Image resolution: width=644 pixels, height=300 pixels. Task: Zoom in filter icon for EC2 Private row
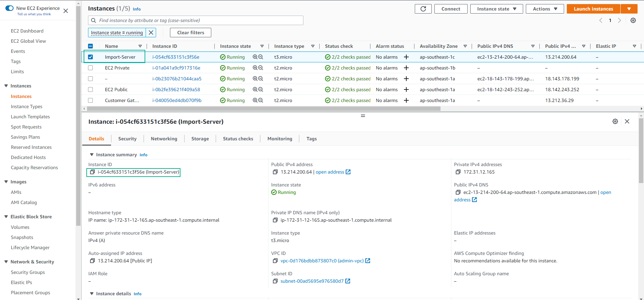click(x=255, y=68)
